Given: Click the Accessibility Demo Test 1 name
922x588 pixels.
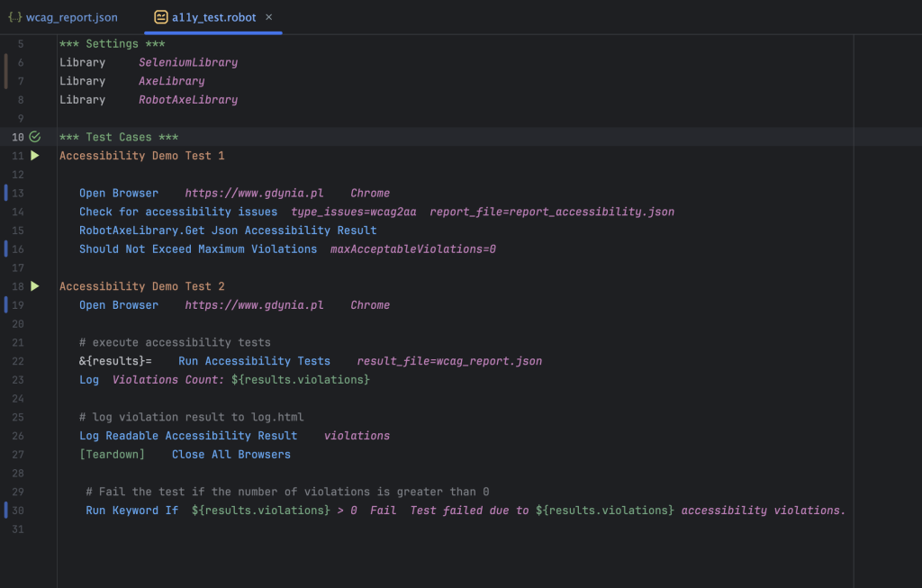Looking at the screenshot, I should (x=141, y=156).
